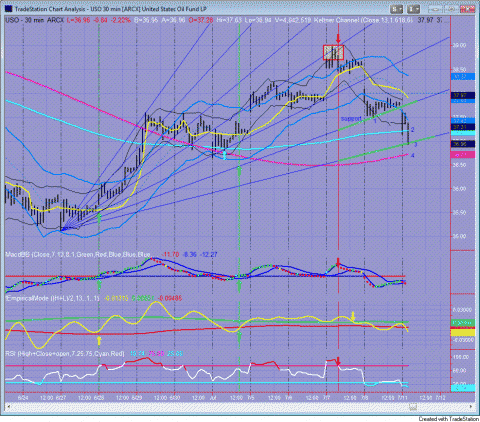Maximize the Chart Analysis window
Screen dimensions: 480x422
(452, 9)
